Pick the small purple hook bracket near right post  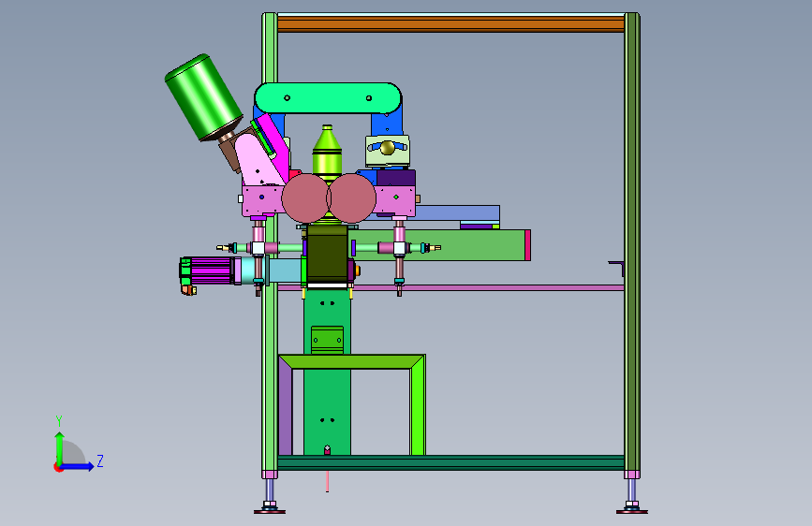pos(616,269)
